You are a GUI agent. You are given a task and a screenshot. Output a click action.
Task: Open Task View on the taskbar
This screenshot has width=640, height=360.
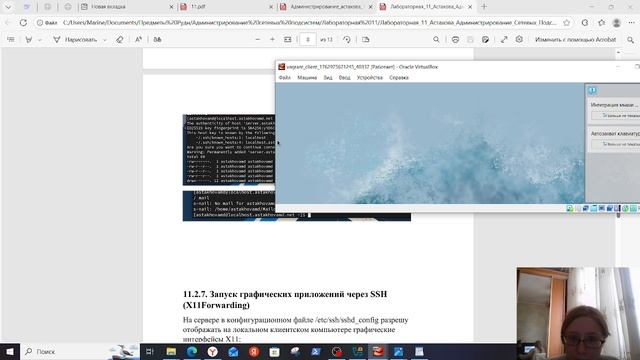pos(150,351)
